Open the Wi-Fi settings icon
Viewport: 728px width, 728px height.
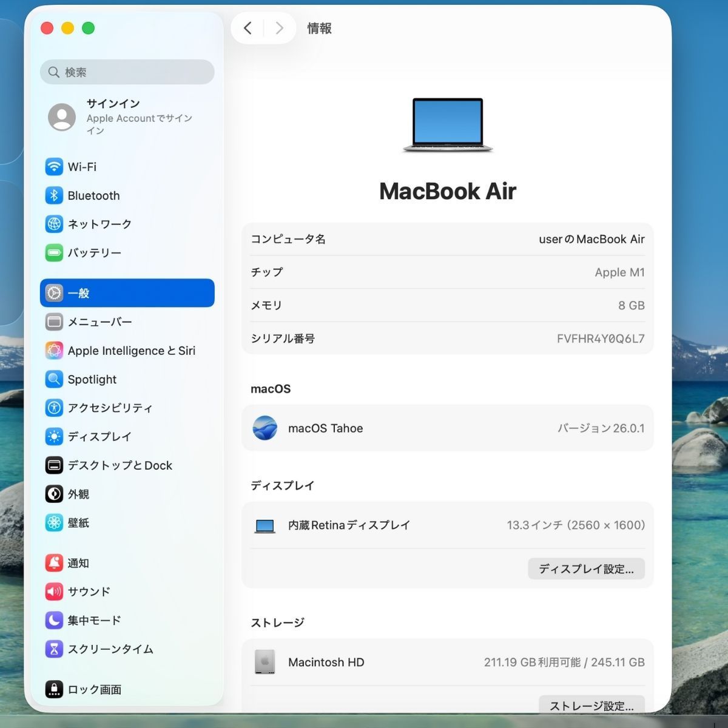[54, 166]
